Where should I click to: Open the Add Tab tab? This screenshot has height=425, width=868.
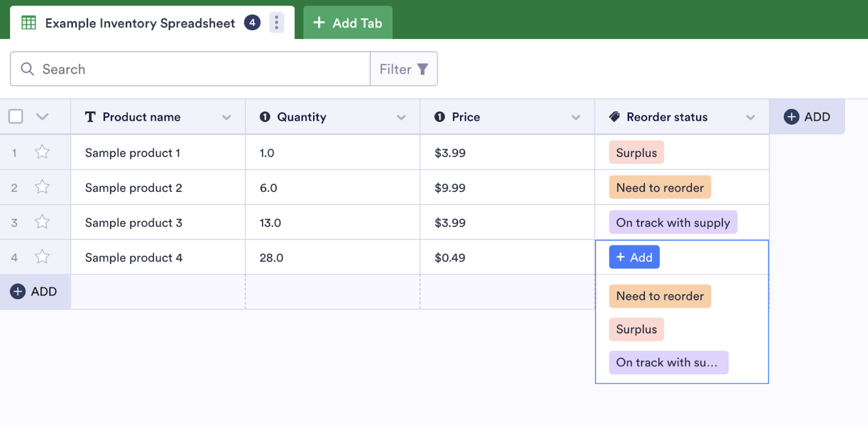348,23
